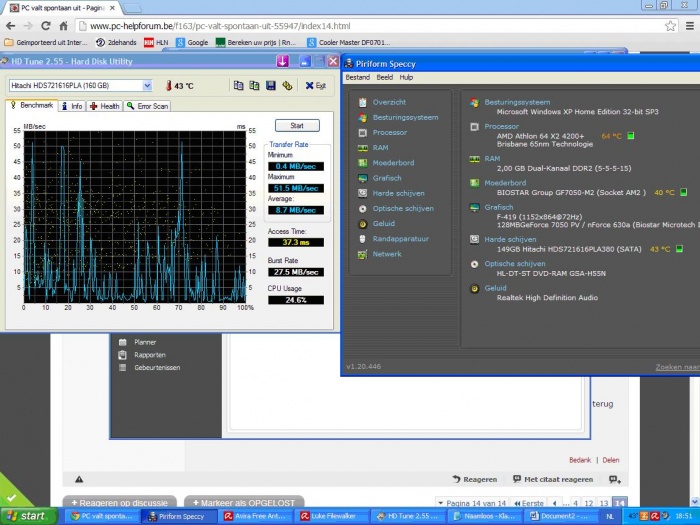
Task: Click the purple download arrow icon in HD Tune titlebar
Action: (283, 61)
